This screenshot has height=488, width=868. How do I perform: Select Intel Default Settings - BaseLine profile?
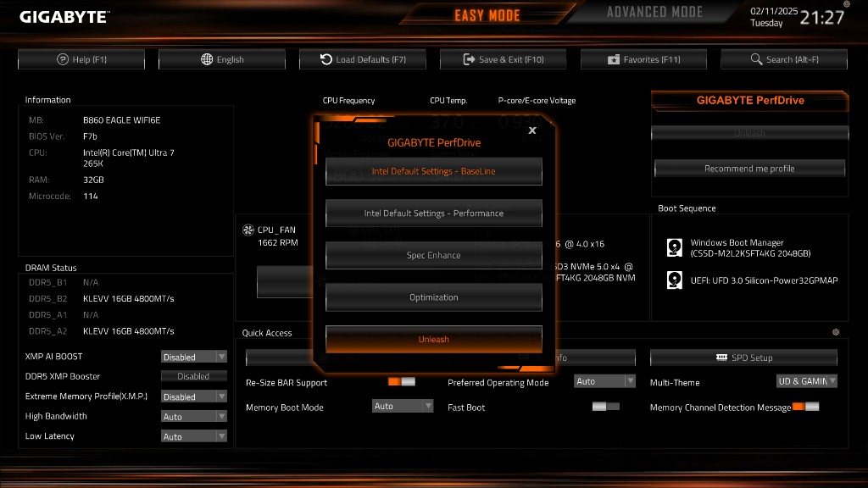pos(433,171)
